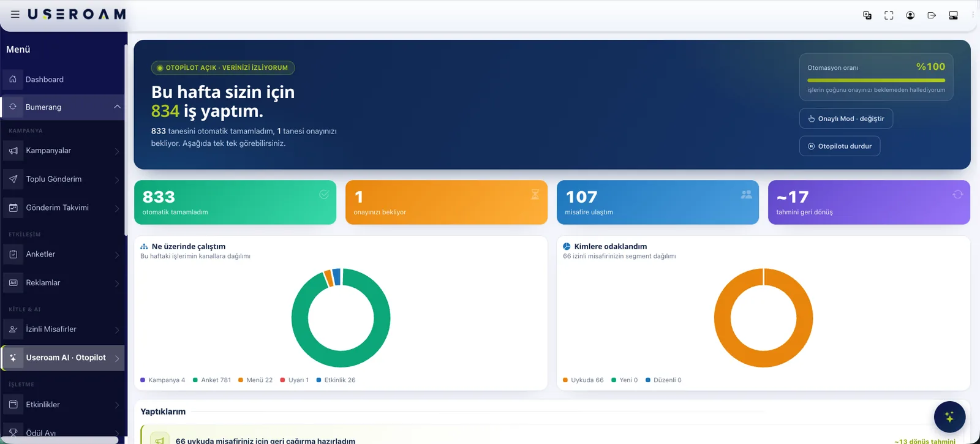Toggle the hamburger menu icon

15,14
